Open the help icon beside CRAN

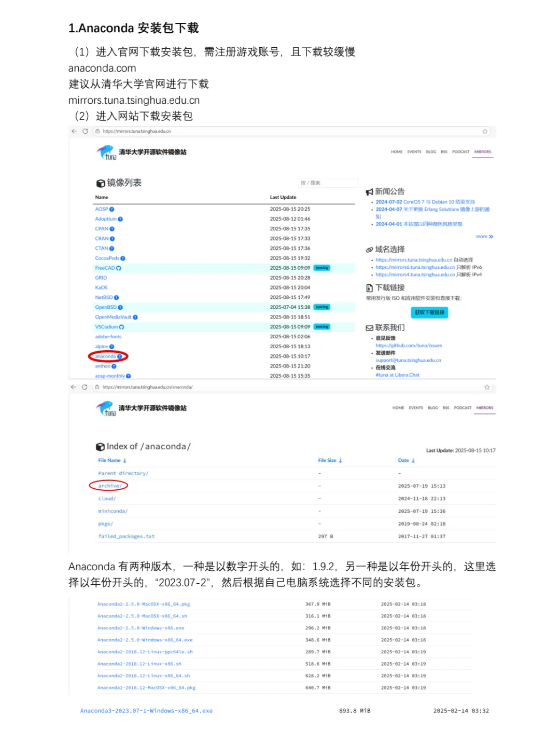pos(113,239)
